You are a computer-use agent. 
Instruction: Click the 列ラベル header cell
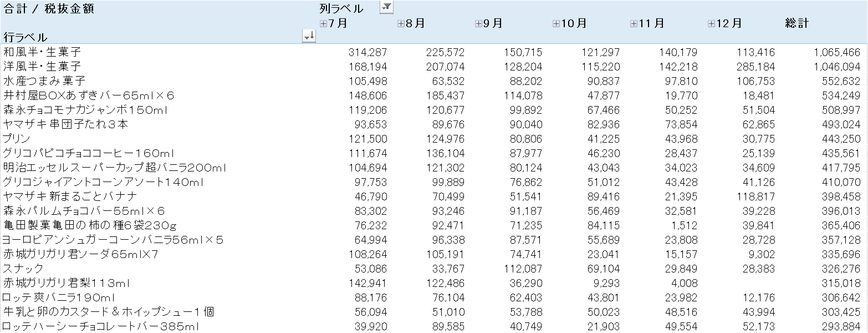pyautogui.click(x=341, y=8)
